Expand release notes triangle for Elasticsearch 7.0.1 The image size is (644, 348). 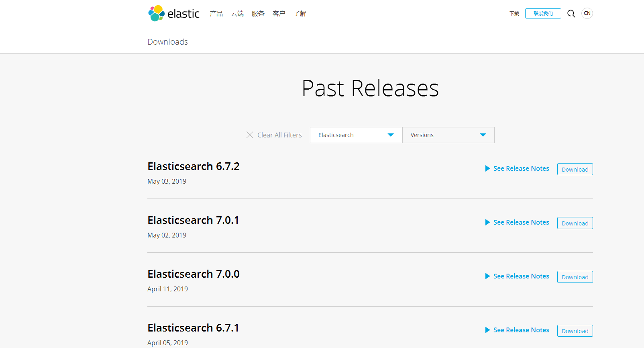click(x=487, y=222)
